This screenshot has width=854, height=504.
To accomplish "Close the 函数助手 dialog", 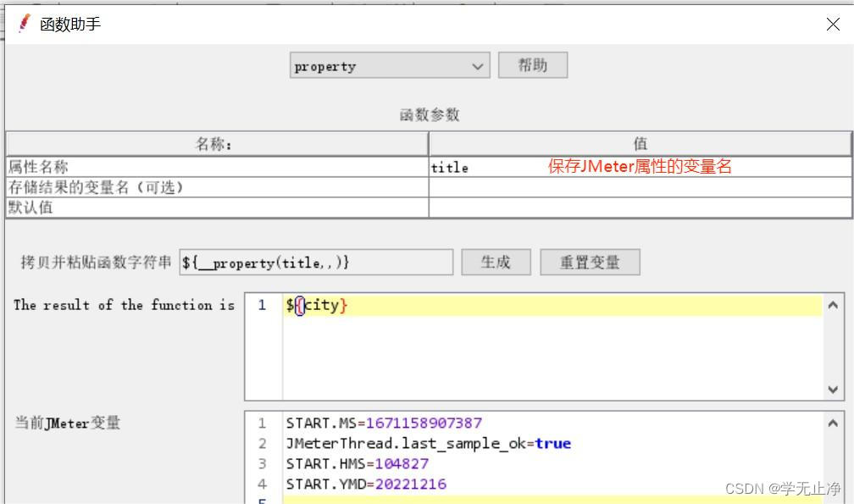I will point(833,24).
